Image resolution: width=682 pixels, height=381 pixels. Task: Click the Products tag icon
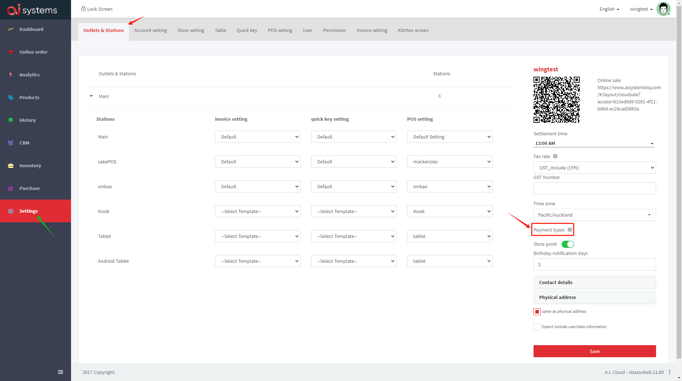pos(10,97)
